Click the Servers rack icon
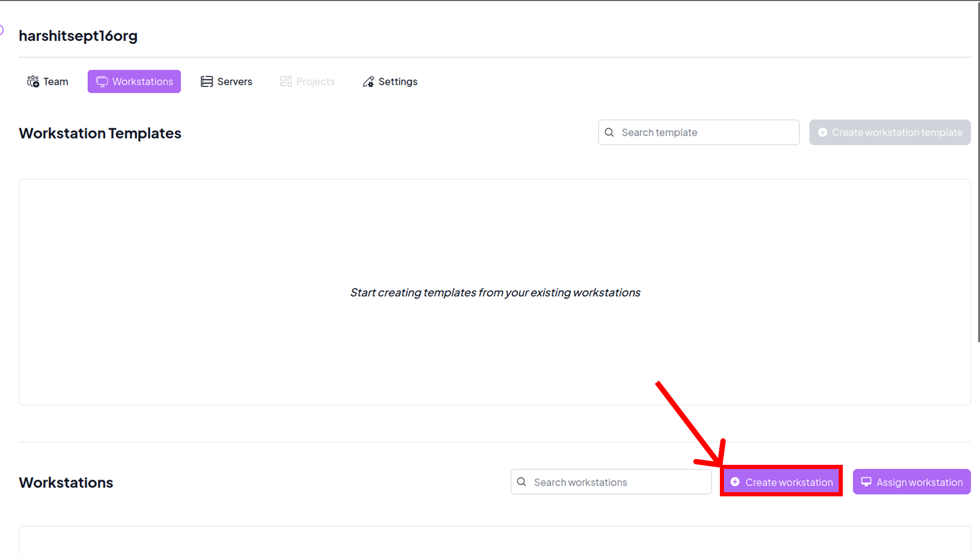 point(206,81)
